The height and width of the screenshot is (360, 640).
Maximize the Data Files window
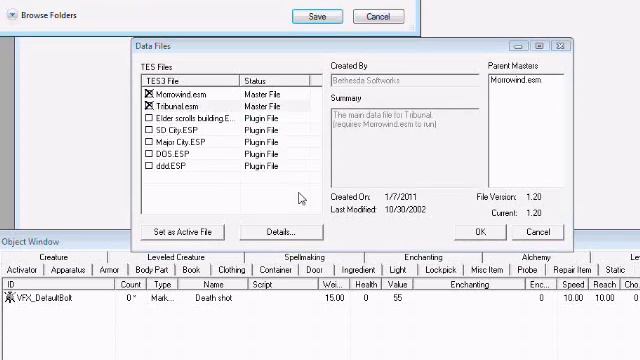[x=539, y=46]
